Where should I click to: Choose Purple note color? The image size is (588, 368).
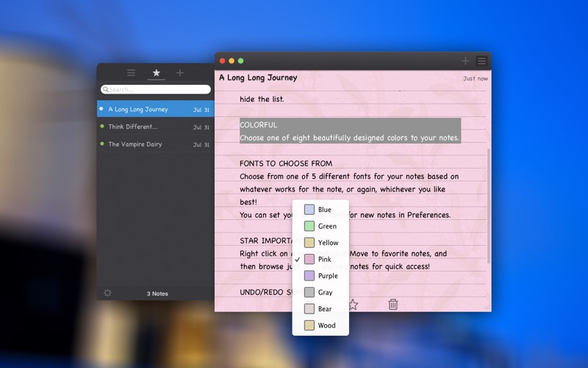tap(320, 275)
